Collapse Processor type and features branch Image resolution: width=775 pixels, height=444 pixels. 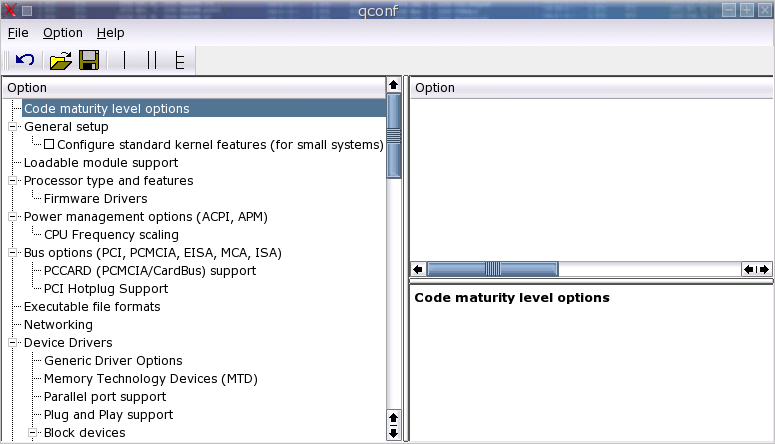[13, 180]
